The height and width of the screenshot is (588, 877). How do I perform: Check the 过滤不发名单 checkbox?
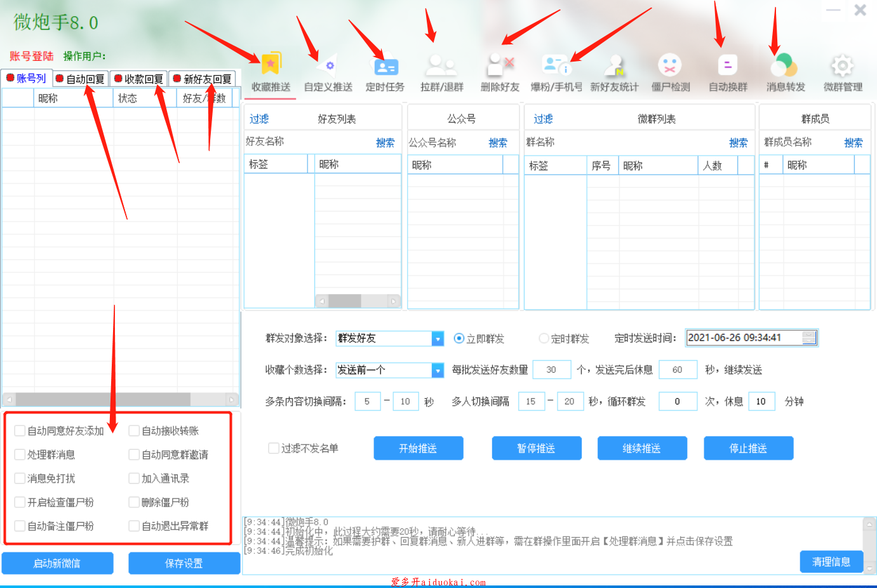pos(274,448)
